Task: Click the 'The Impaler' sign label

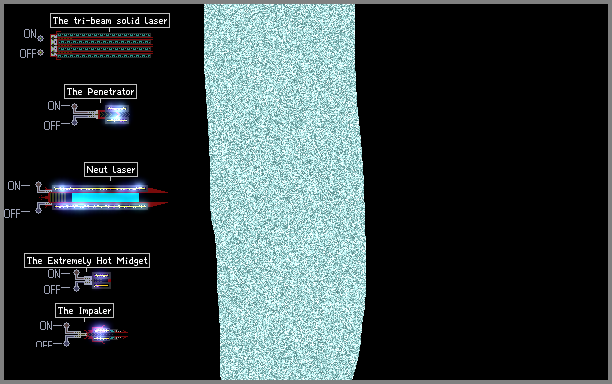Action: (84, 311)
